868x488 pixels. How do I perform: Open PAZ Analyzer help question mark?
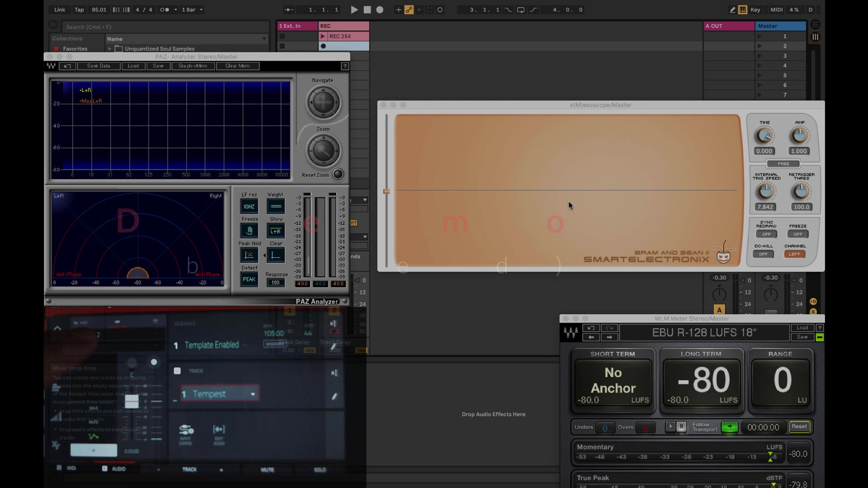(345, 66)
